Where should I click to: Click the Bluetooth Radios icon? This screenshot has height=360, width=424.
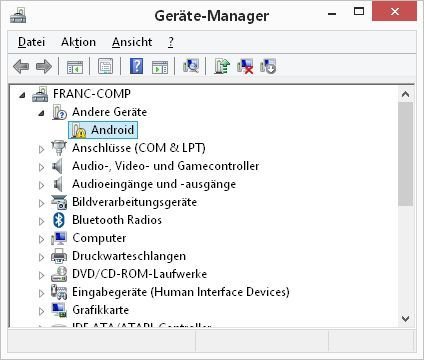click(59, 220)
